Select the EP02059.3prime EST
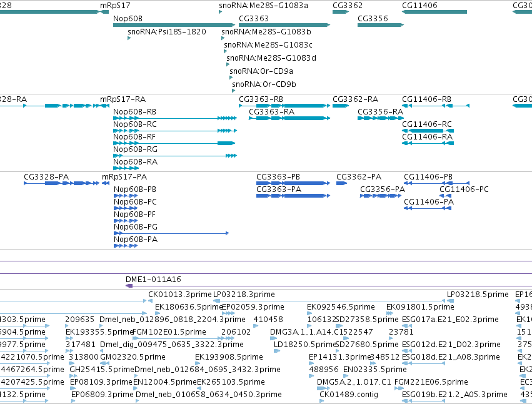 pyautogui.click(x=228, y=313)
